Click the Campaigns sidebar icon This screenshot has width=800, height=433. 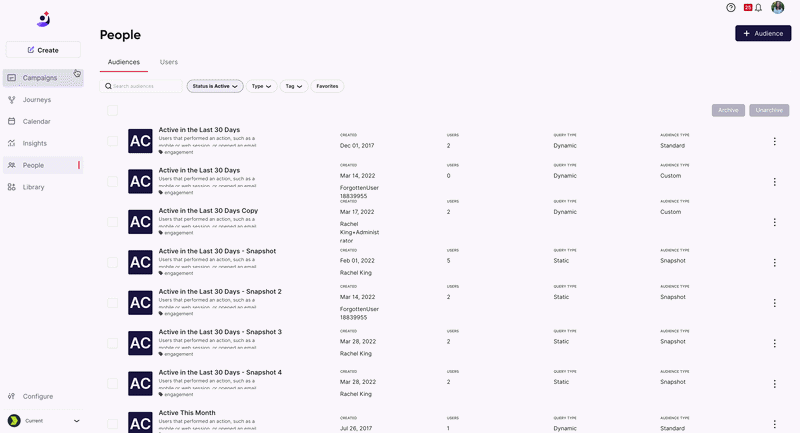12,78
